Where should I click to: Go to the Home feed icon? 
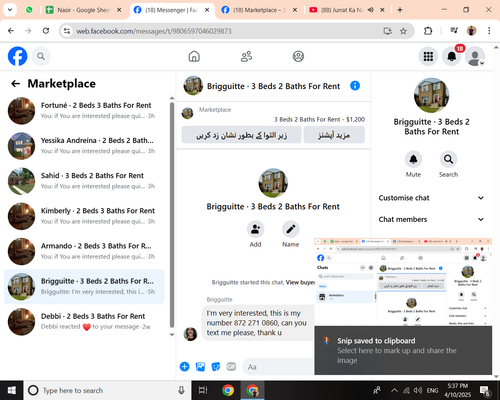(194, 56)
